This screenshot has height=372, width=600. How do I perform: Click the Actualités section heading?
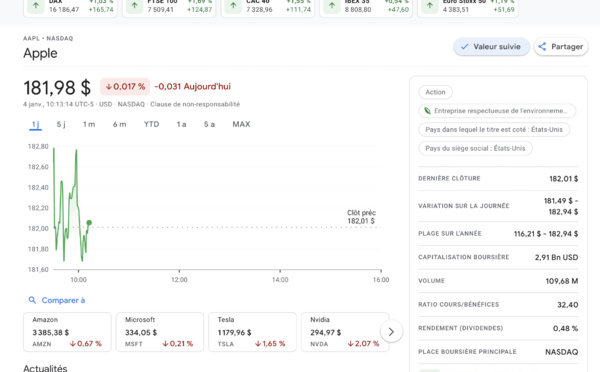(x=45, y=368)
